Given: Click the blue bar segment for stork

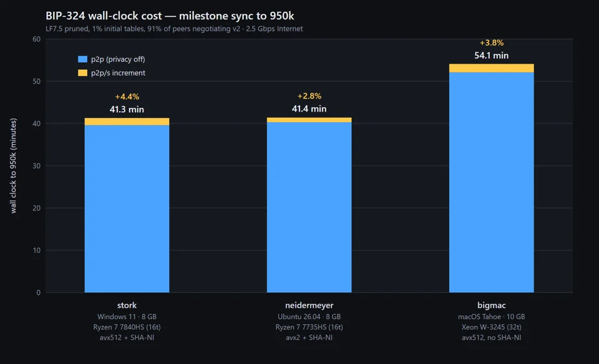Looking at the screenshot, I should 127,209.
